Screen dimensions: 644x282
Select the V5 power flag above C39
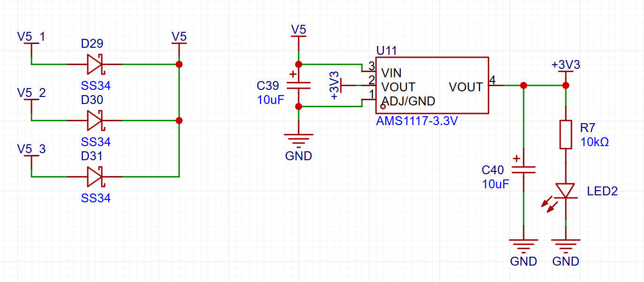299,37
